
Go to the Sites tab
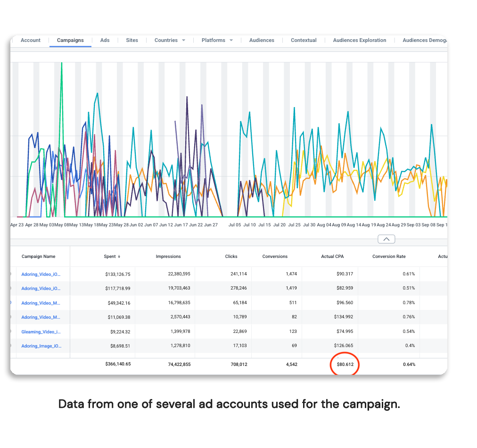coord(132,41)
